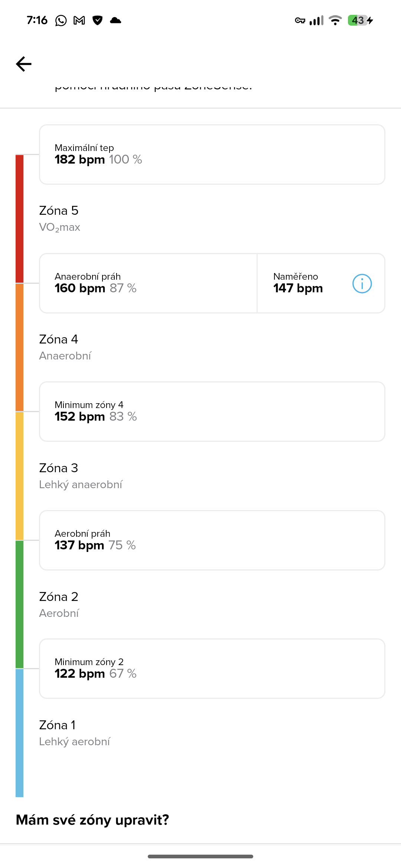Image resolution: width=401 pixels, height=868 pixels.
Task: Edit the Minimum zóny 4 value
Action: [212, 412]
